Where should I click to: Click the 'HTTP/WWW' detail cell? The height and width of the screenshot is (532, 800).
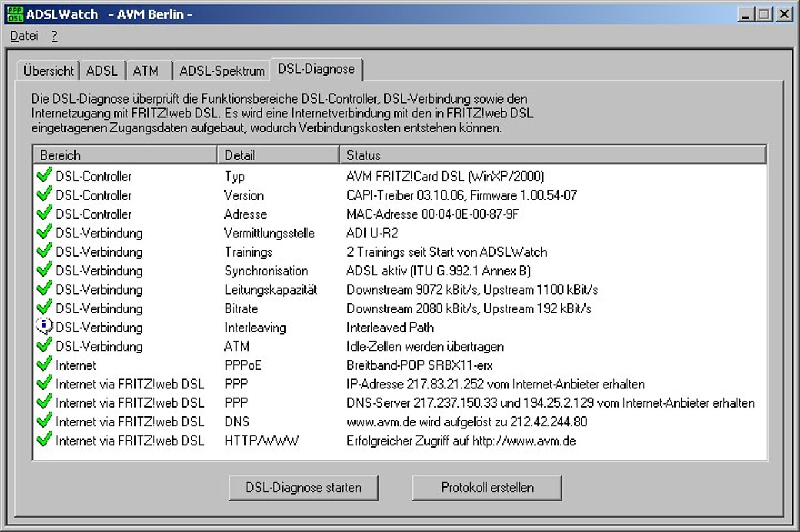coord(262,441)
